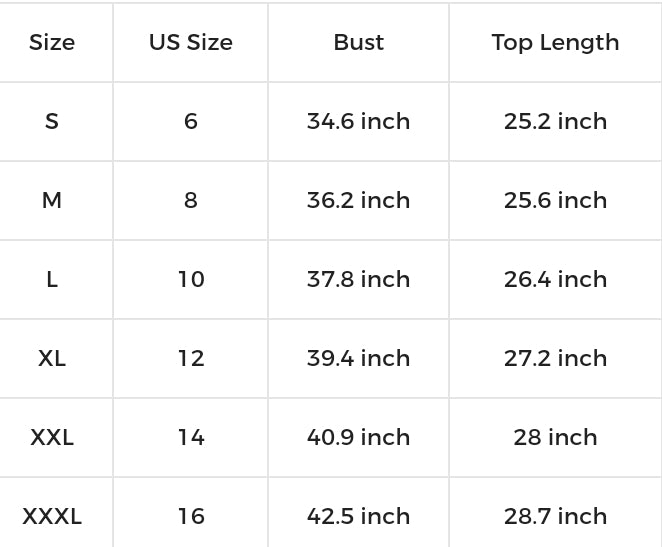Select the S size cell
The width and height of the screenshot is (662, 547).
(x=52, y=121)
